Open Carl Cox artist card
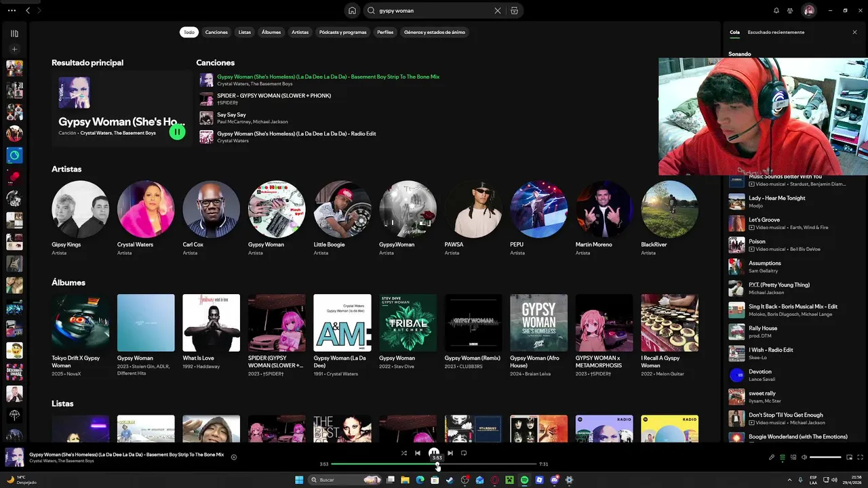The height and width of the screenshot is (488, 868). pos(211,218)
